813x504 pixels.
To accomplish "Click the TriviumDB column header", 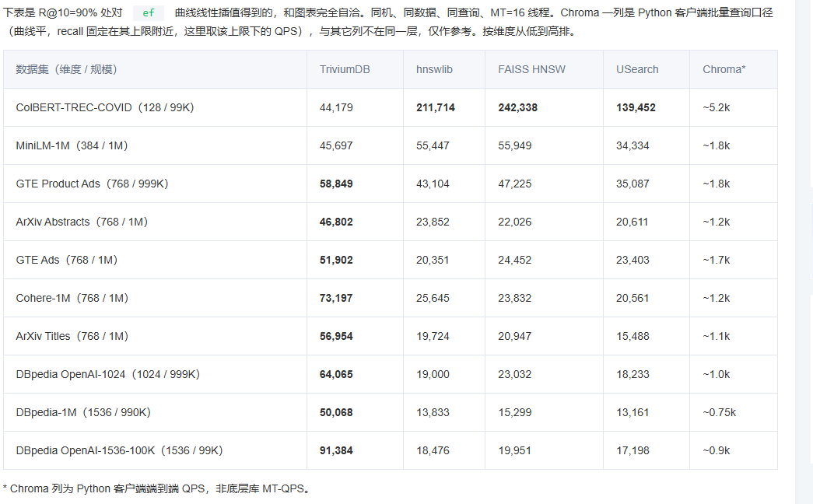I will 345,69.
